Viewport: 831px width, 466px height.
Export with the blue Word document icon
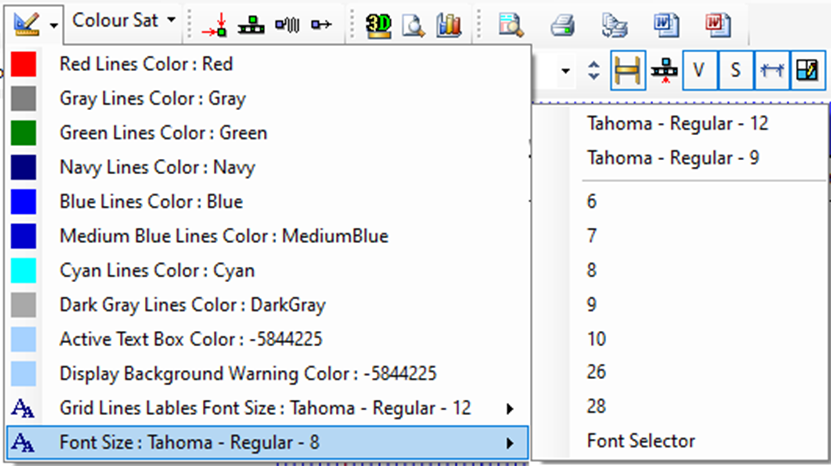point(666,24)
